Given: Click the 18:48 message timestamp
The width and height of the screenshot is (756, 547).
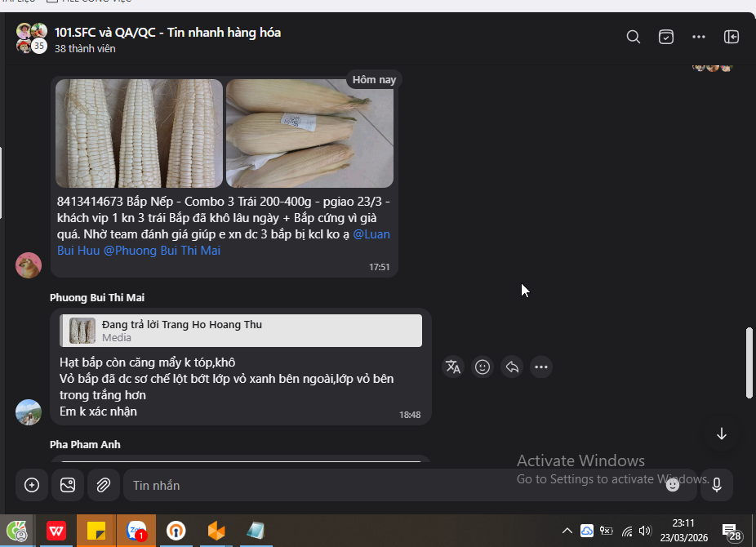Looking at the screenshot, I should pos(410,415).
